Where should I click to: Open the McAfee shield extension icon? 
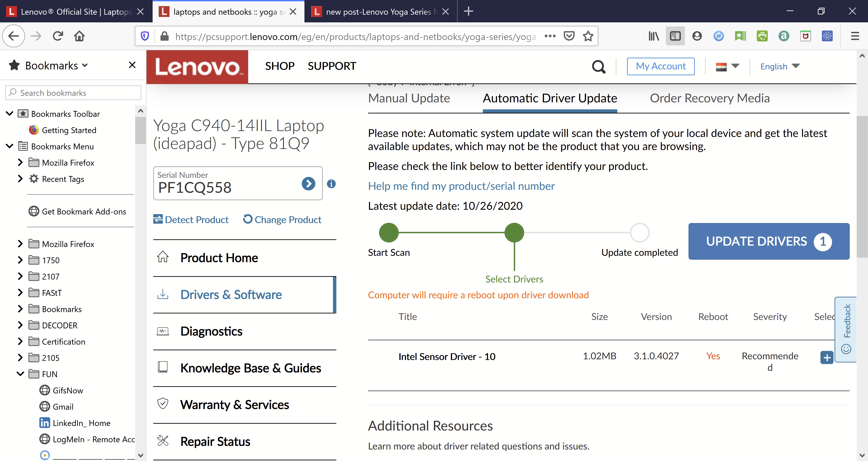(x=806, y=36)
